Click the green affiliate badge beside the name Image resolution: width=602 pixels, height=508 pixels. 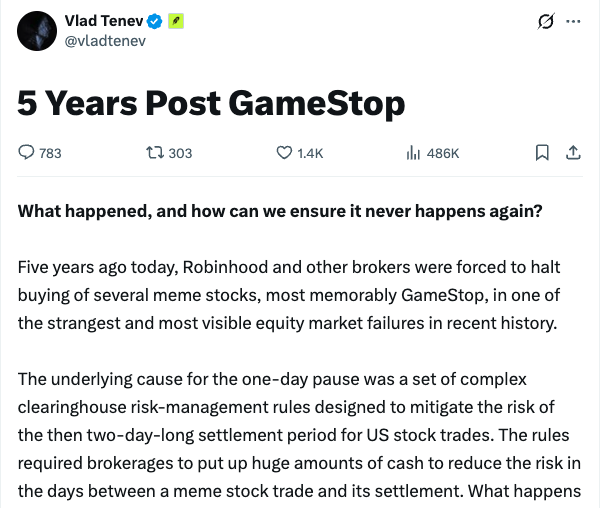pyautogui.click(x=174, y=21)
